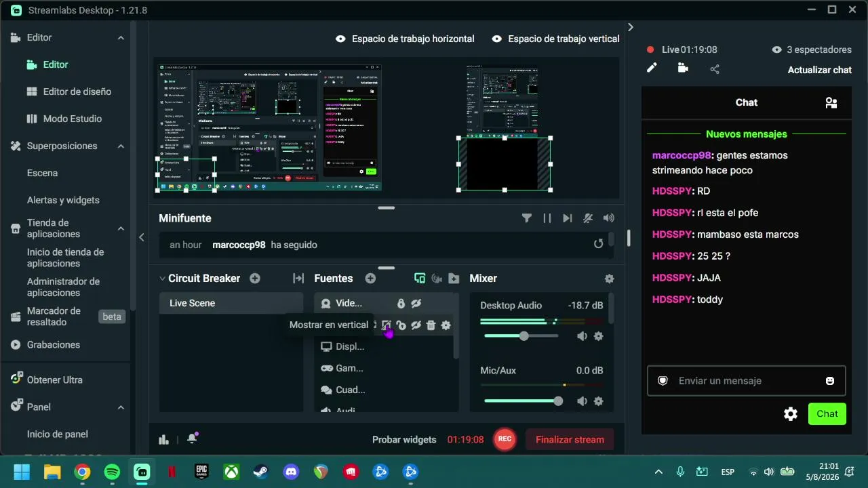
Task: Add a new source with plus icon
Action: (370, 279)
